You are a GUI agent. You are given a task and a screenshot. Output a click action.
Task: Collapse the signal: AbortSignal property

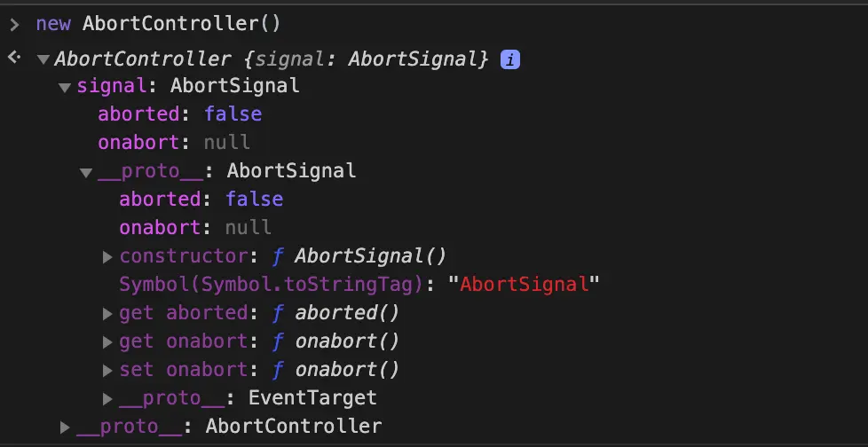pyautogui.click(x=65, y=87)
